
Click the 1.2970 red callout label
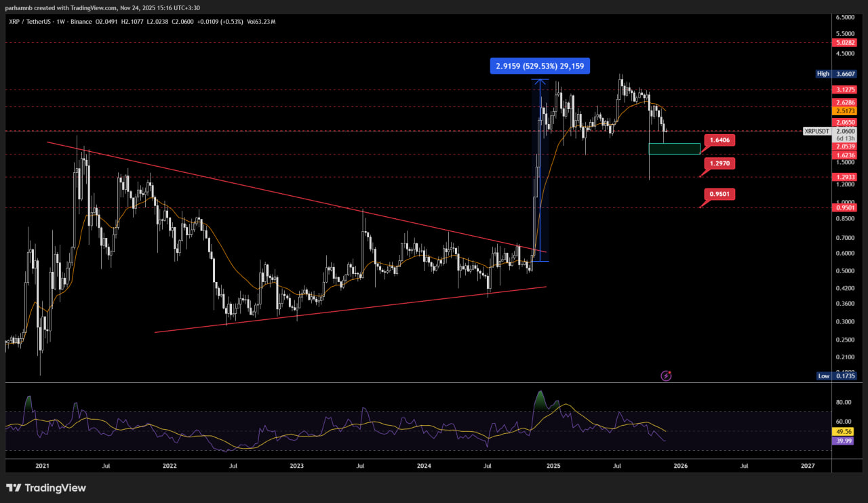[x=719, y=163]
